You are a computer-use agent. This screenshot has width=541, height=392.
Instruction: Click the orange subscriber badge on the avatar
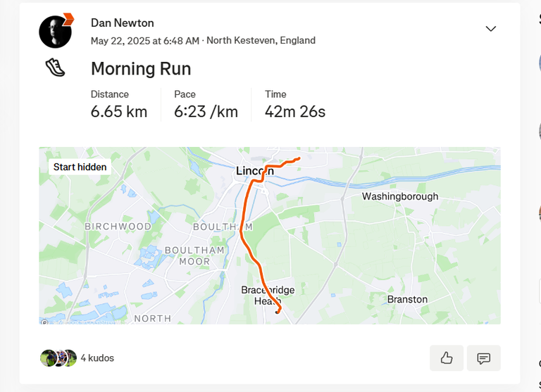(x=68, y=19)
